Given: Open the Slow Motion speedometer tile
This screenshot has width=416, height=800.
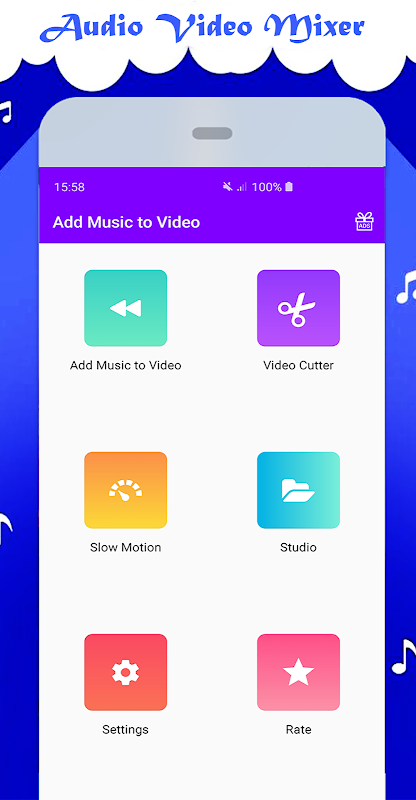Looking at the screenshot, I should [x=126, y=490].
